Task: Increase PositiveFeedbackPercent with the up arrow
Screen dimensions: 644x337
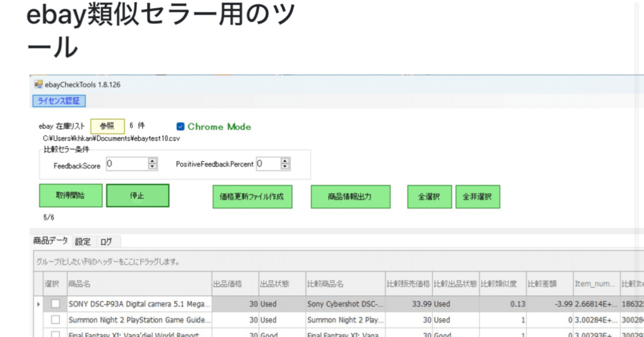Action: coord(285,160)
